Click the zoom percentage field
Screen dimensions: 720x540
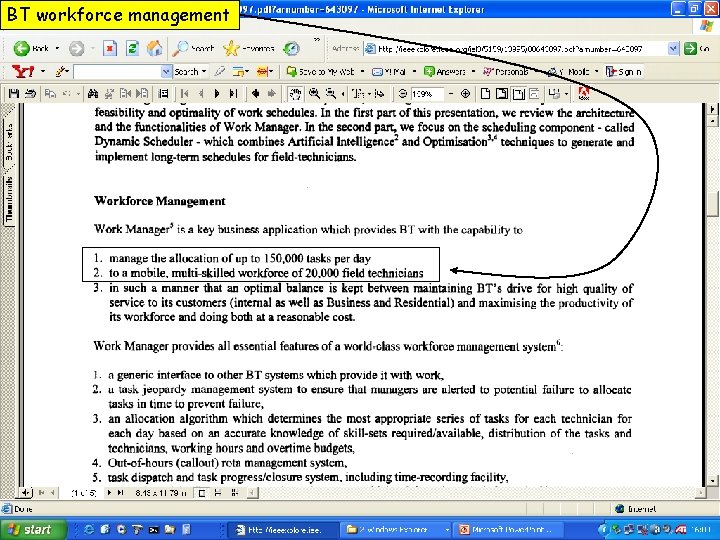[x=427, y=94]
